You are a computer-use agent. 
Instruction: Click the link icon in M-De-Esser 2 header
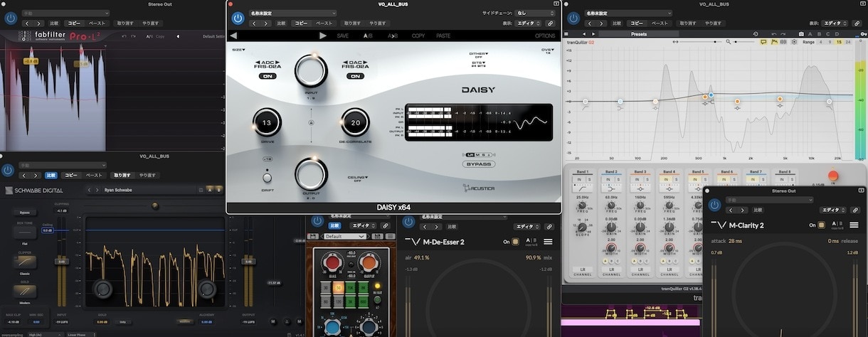pyautogui.click(x=550, y=225)
